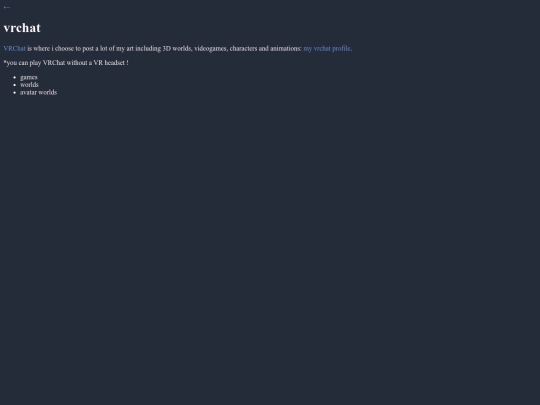Select the 'games' list item
The image size is (540, 405).
point(29,77)
